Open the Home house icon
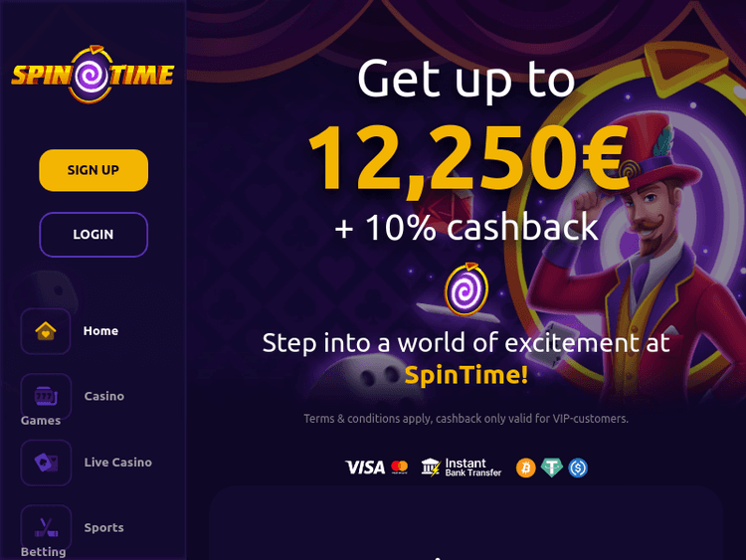This screenshot has width=746, height=560. pos(46,331)
